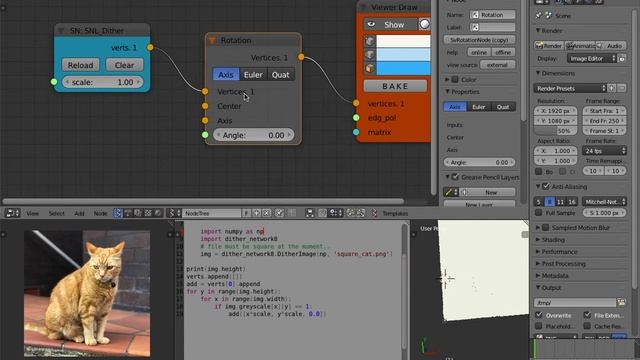Click the blue face color swatch in Viewer Draw

(403, 68)
